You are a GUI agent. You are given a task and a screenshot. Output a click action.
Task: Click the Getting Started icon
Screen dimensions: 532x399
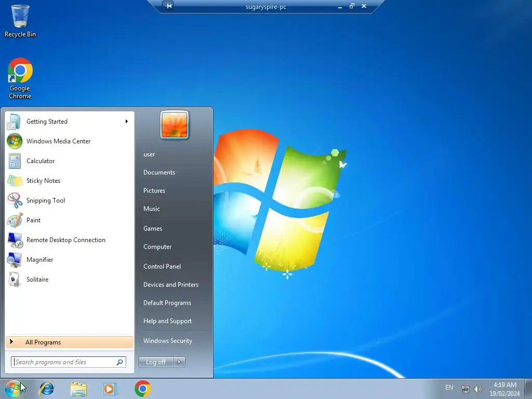pos(14,122)
